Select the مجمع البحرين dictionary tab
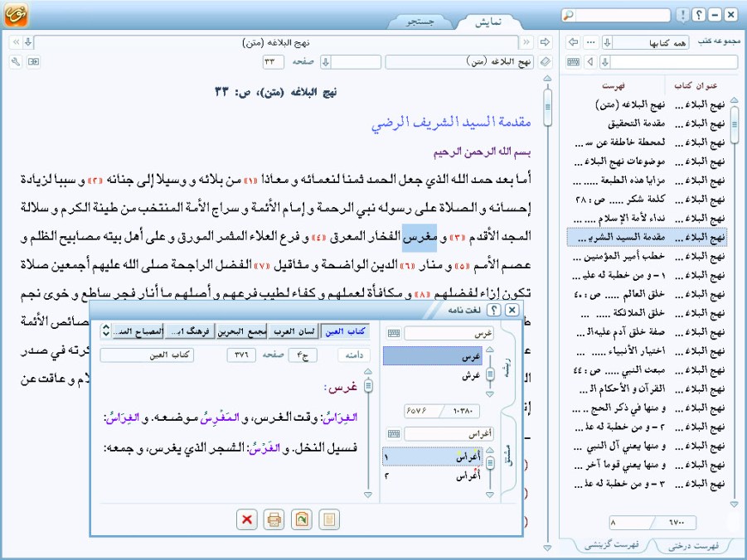The image size is (747, 560). pyautogui.click(x=241, y=331)
